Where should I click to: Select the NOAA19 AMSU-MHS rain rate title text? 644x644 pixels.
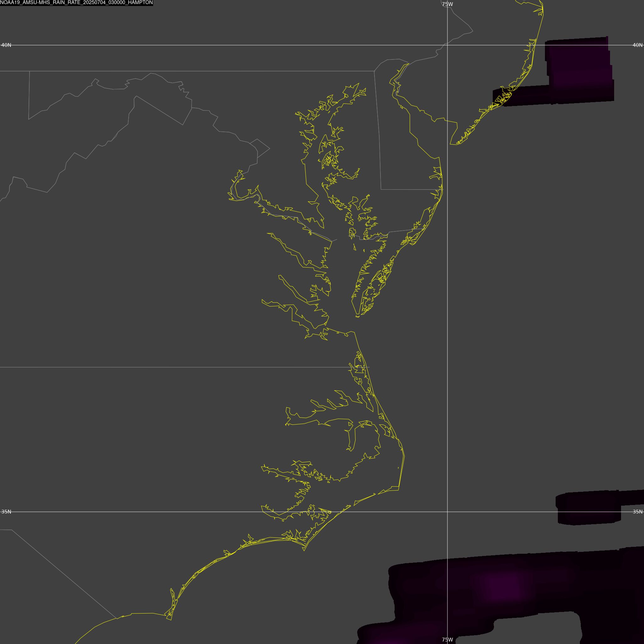pyautogui.click(x=76, y=3)
